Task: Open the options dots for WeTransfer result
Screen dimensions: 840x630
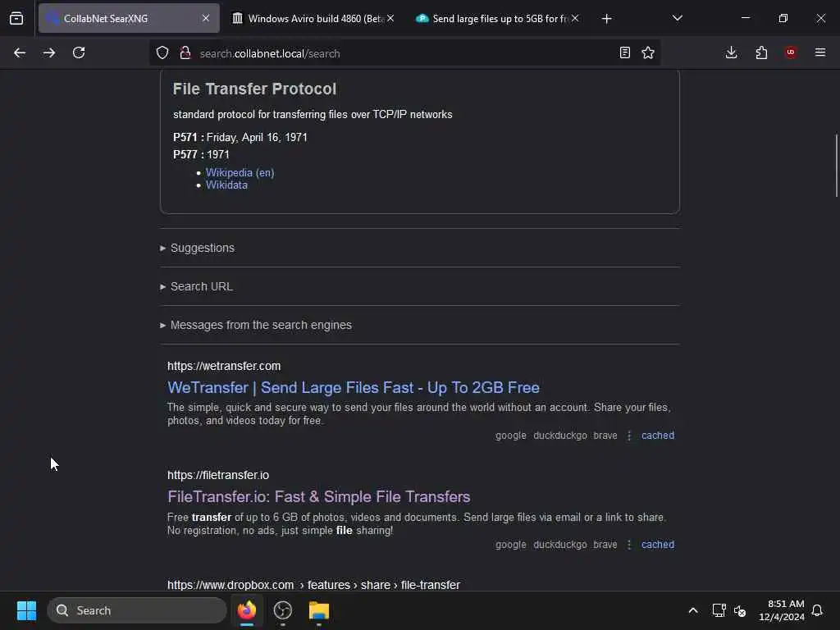Action: [x=629, y=436]
